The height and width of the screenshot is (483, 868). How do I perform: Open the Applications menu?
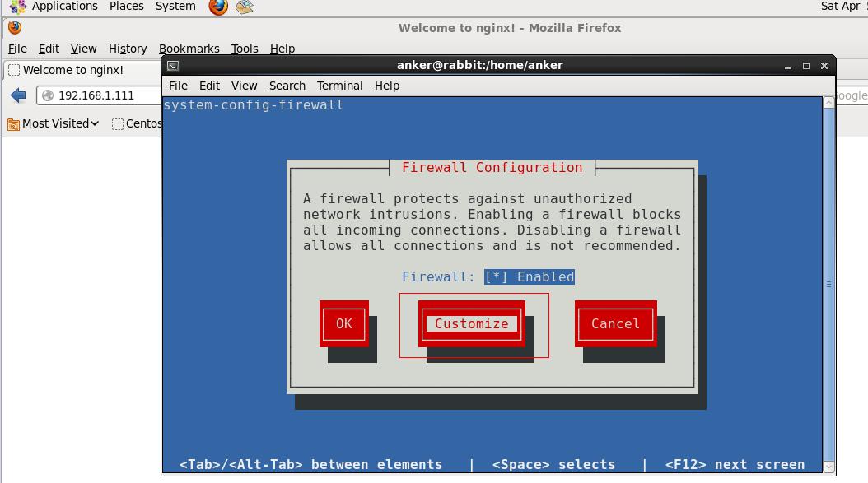[65, 7]
